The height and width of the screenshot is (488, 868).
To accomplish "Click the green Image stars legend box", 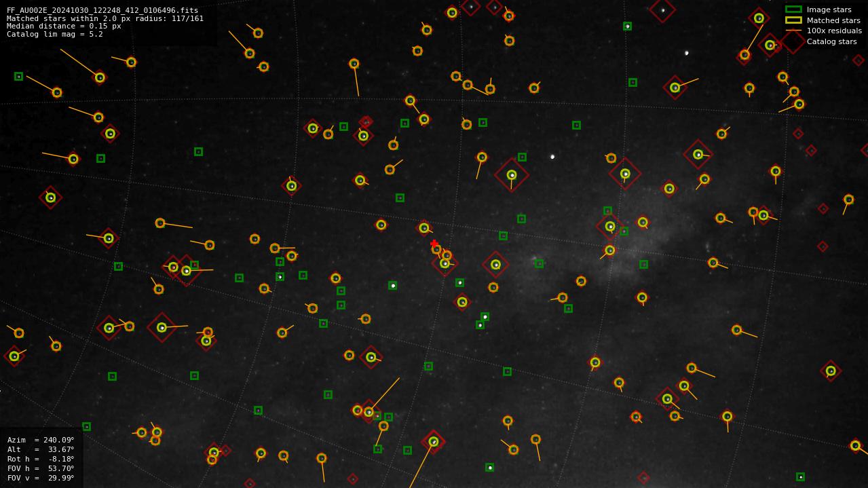I will coord(793,10).
